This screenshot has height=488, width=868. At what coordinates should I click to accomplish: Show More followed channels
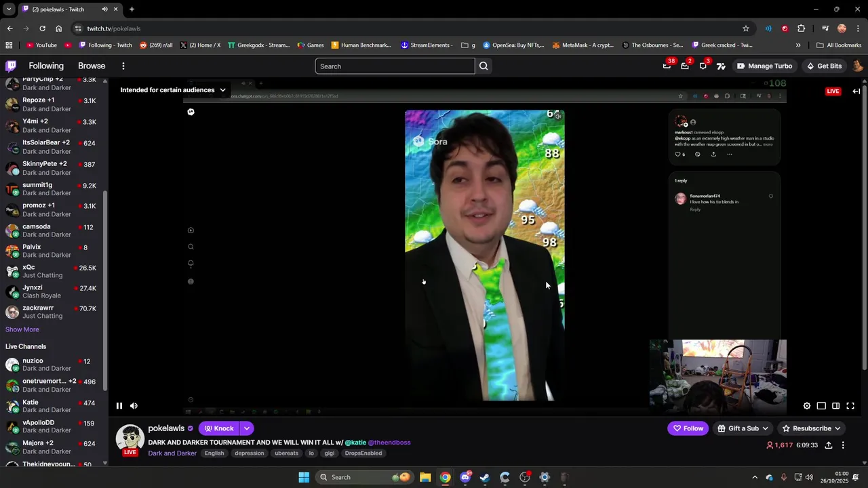22,329
